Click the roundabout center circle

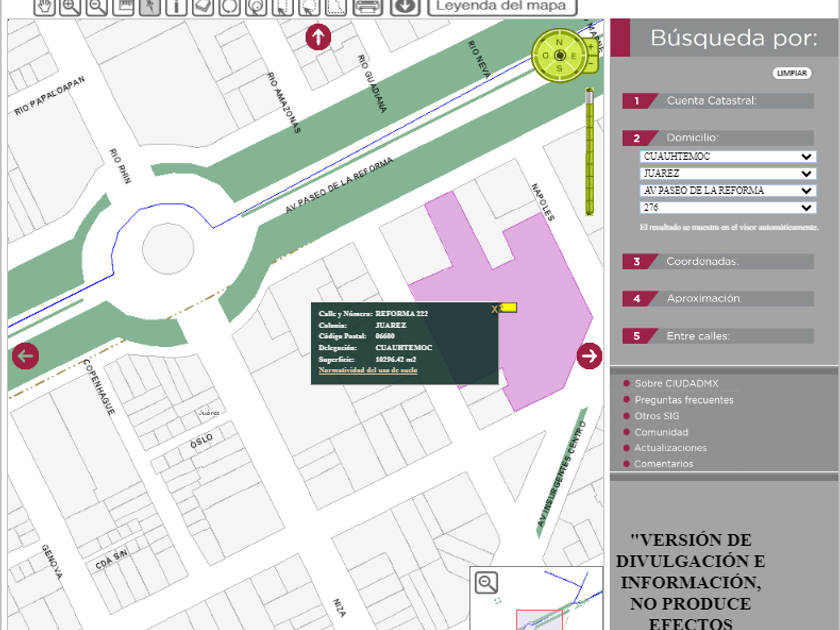(168, 249)
